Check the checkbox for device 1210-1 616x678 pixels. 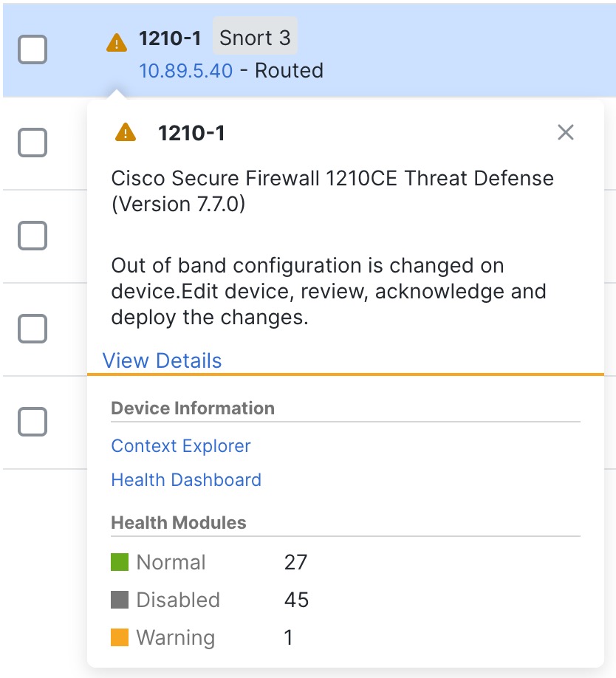(33, 49)
